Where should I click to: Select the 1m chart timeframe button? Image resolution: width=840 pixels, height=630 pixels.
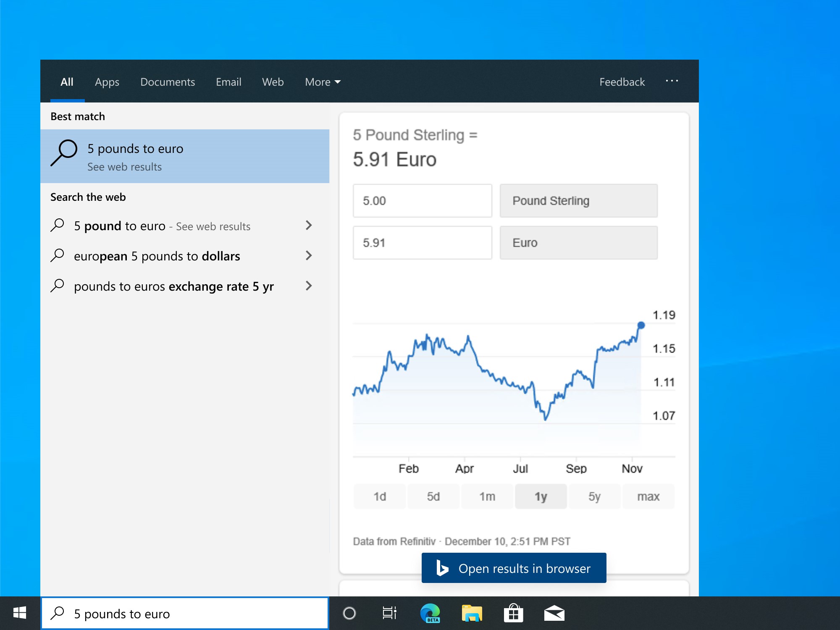point(487,496)
